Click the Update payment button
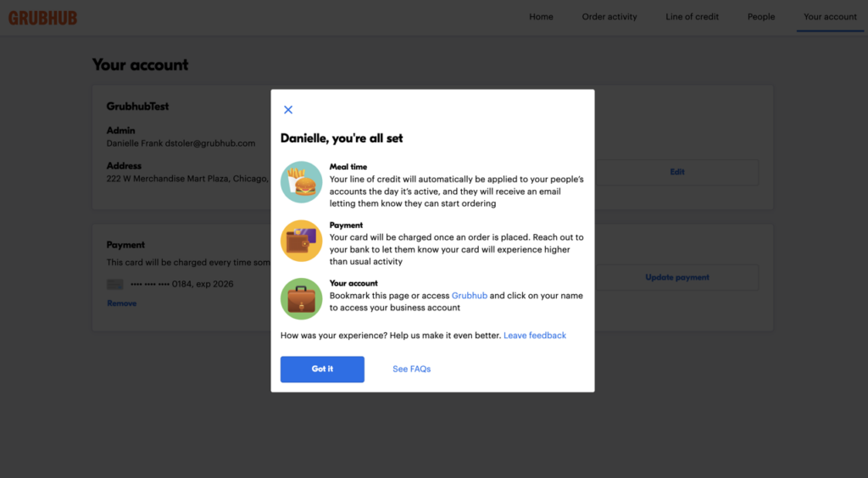Viewport: 868px width, 478px height. [x=676, y=277]
